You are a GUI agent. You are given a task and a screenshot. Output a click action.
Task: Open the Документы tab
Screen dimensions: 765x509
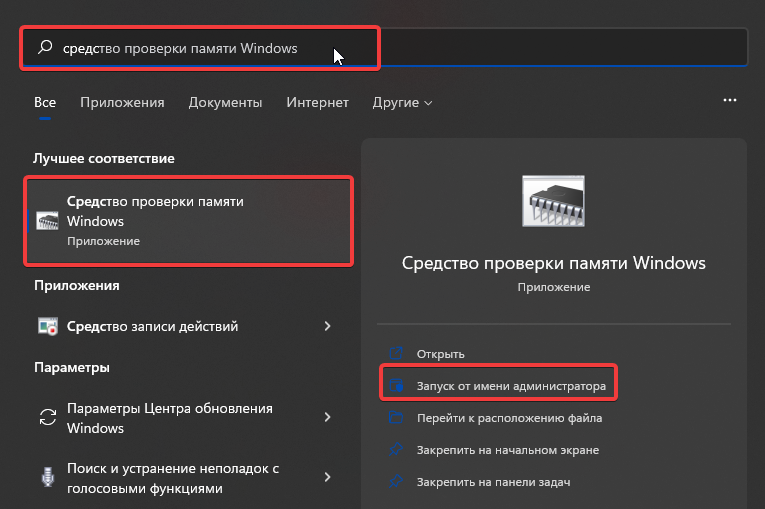(225, 102)
